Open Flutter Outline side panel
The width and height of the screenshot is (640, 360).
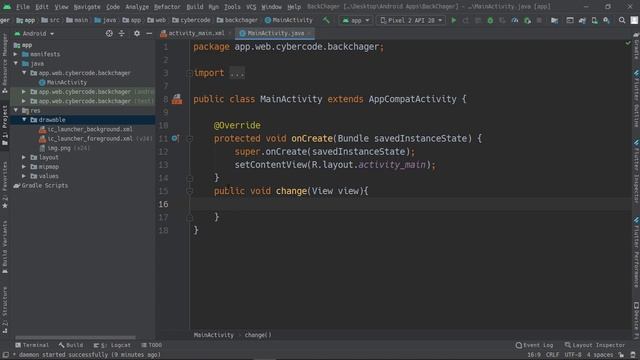[x=636, y=99]
